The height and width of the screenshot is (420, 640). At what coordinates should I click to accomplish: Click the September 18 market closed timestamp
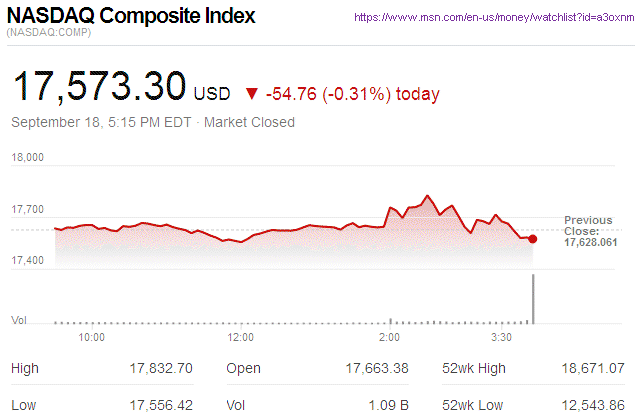click(x=153, y=122)
